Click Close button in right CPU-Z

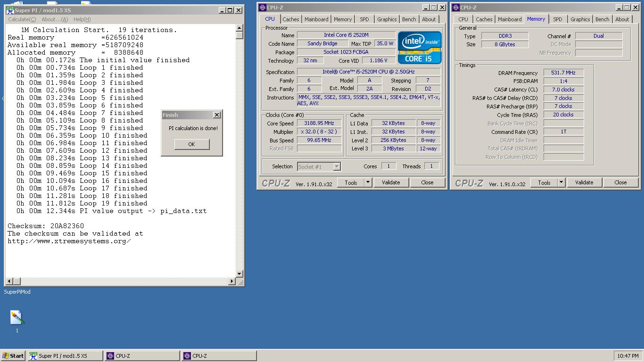tap(620, 182)
